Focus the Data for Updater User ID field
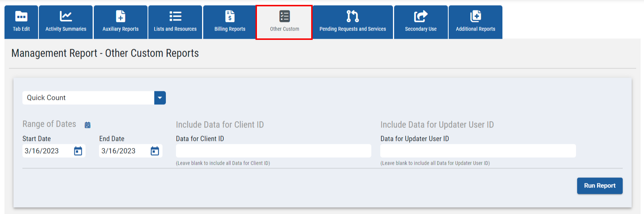 click(x=478, y=151)
